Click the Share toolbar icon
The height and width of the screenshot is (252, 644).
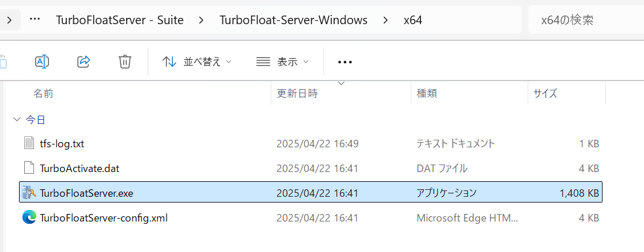[x=84, y=62]
